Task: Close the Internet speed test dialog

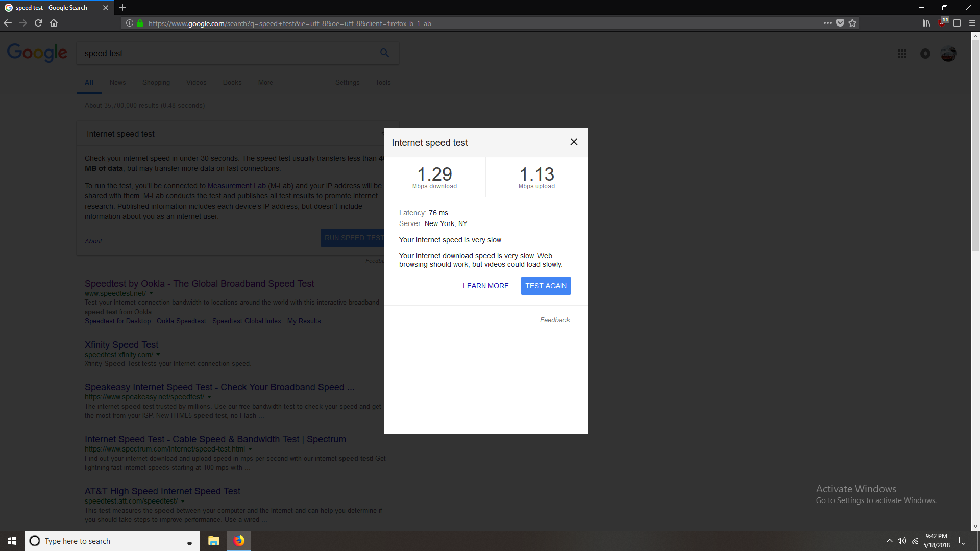Action: (574, 142)
